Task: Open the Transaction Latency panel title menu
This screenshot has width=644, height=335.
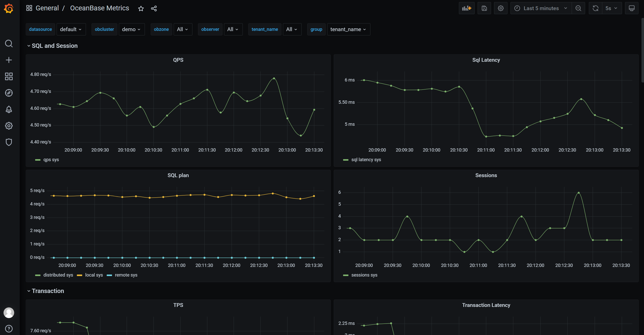Action: click(x=486, y=305)
